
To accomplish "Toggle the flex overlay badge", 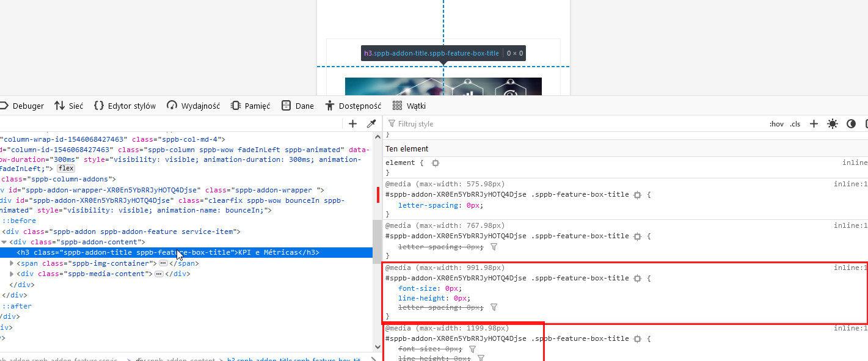I will coord(66,169).
